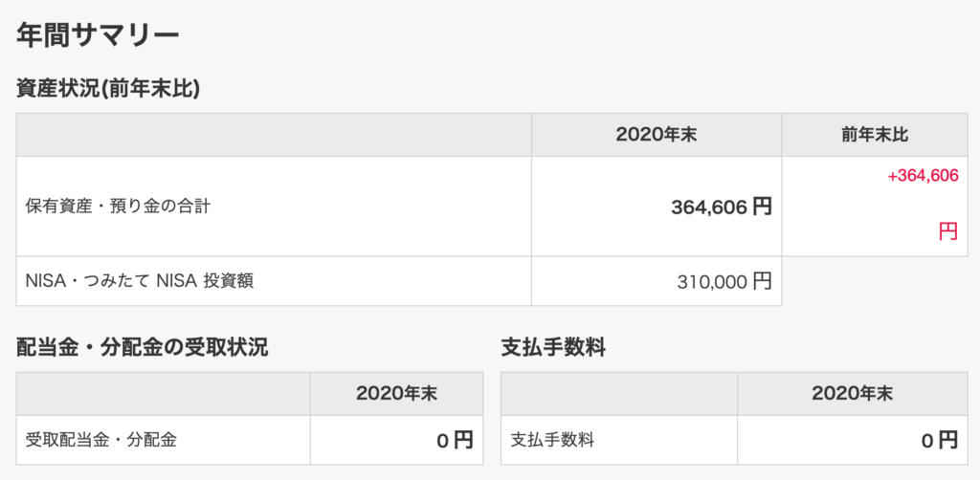Image resolution: width=980 pixels, height=480 pixels.
Task: Click the 0 円 fees paid value
Action: coord(940,441)
